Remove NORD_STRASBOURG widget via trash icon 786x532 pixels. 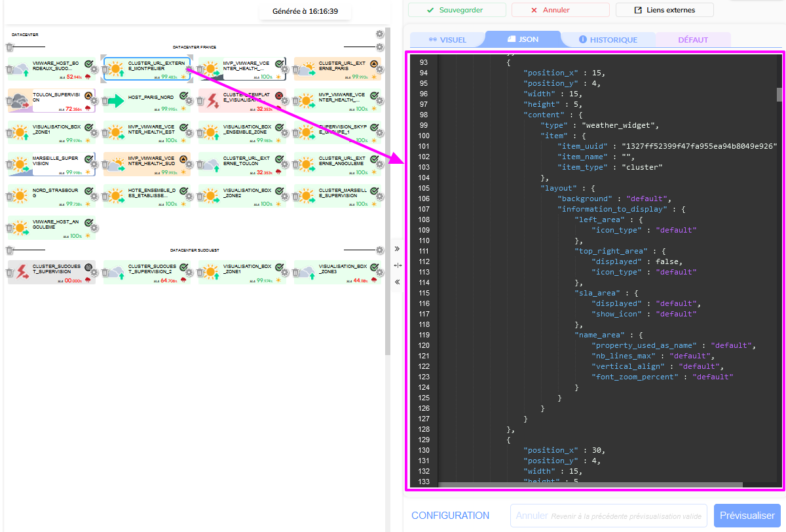(x=10, y=197)
